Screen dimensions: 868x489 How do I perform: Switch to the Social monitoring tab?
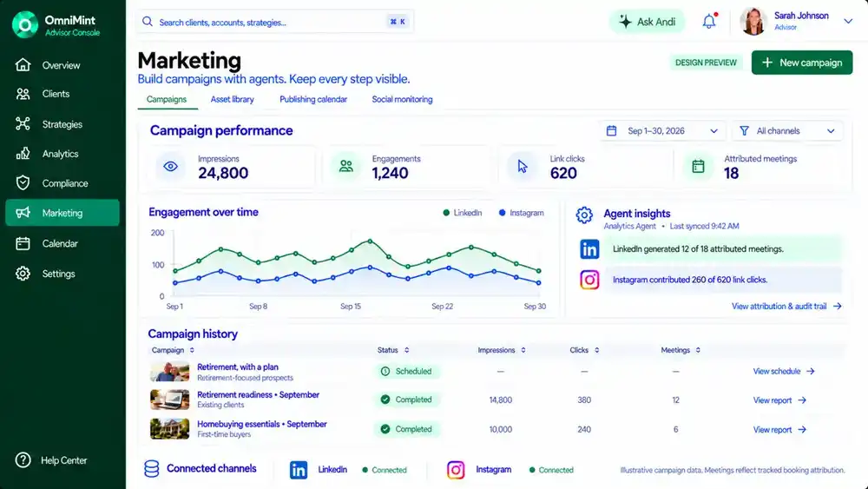pos(403,100)
